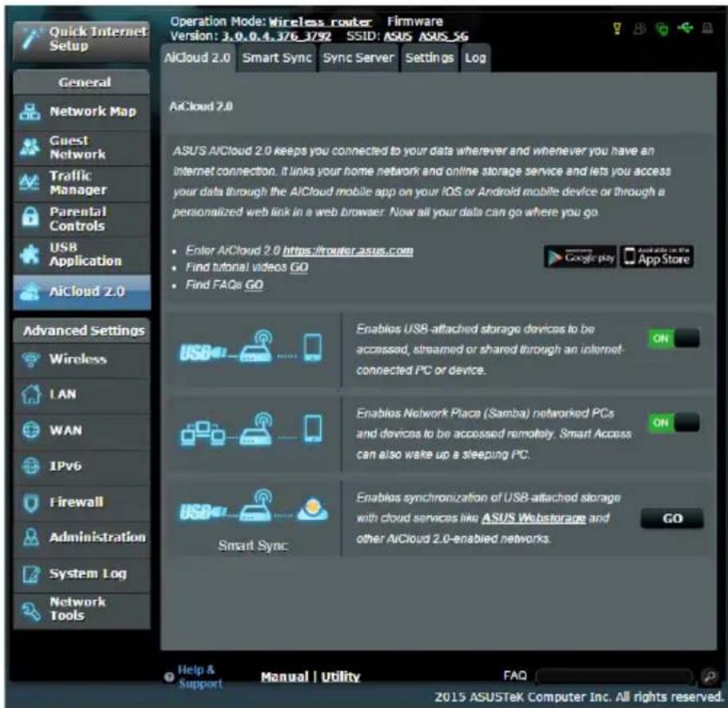Click the ASUS_5G SSID link
The width and height of the screenshot is (728, 708).
[443, 36]
